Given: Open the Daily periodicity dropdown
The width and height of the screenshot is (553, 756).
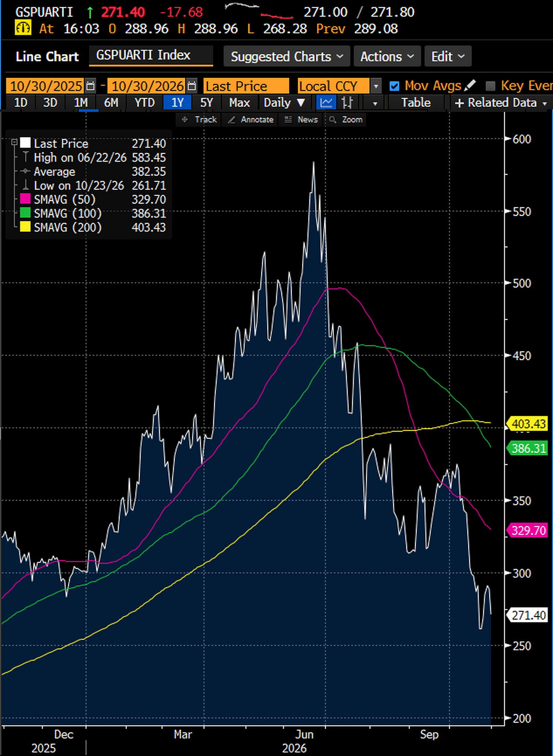Looking at the screenshot, I should coord(284,103).
